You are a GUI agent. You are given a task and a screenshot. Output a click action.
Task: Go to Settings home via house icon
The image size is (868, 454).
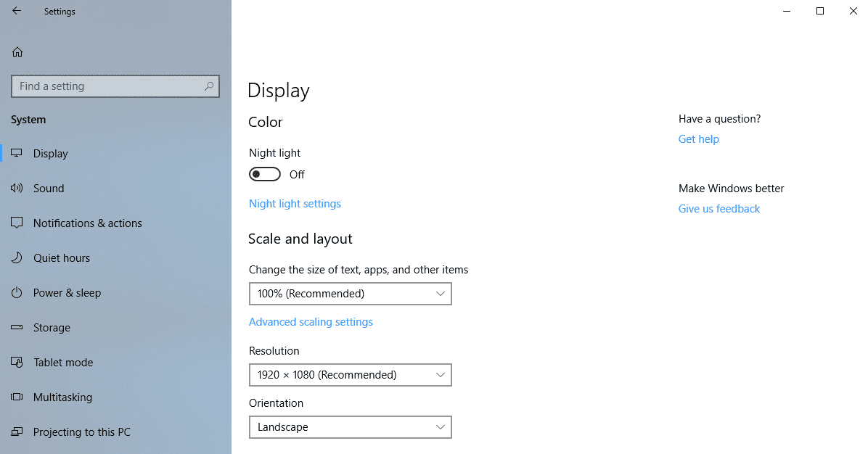coord(17,52)
